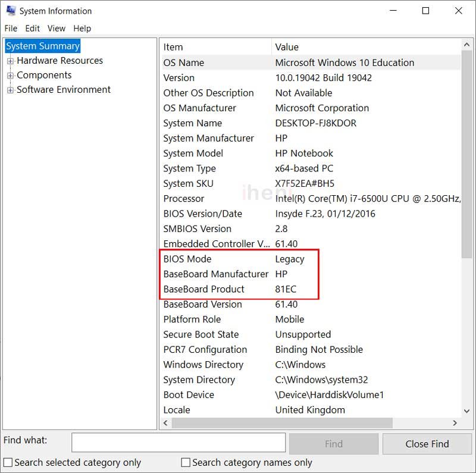Enable Search selected category only checkbox
476x473 pixels.
[x=8, y=462]
